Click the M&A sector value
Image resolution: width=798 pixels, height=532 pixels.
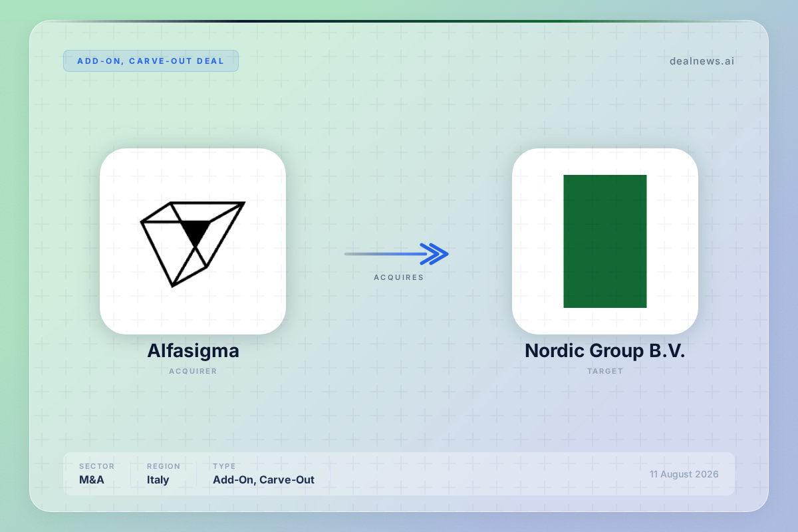(x=91, y=479)
